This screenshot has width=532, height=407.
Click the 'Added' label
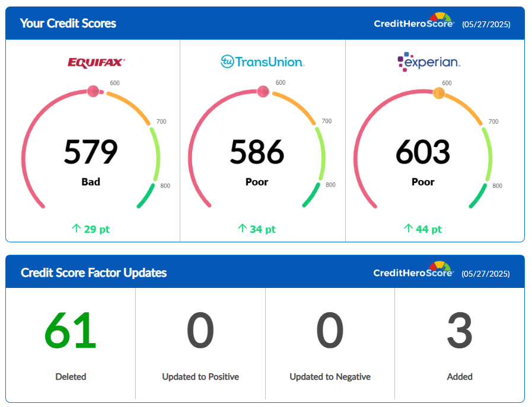tap(460, 377)
